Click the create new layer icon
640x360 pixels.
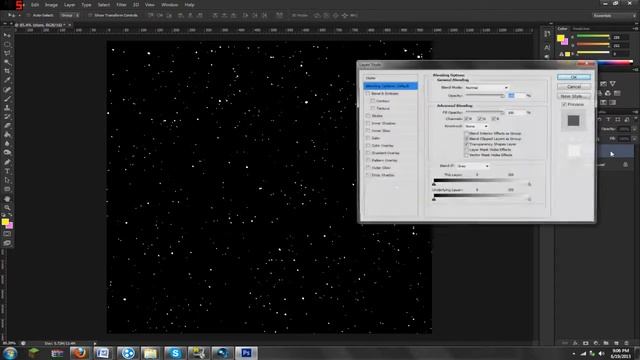pyautogui.click(x=616, y=343)
